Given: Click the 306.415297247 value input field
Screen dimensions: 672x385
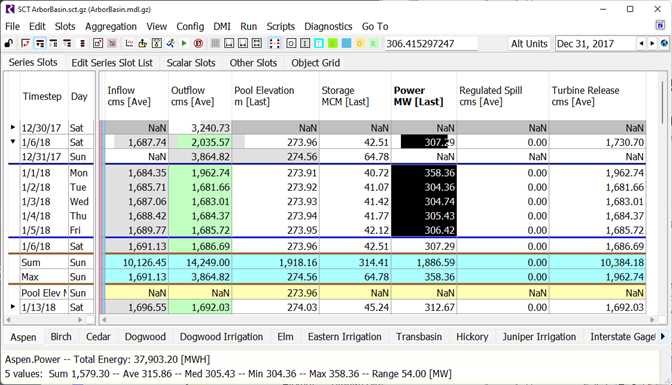Looking at the screenshot, I should click(x=431, y=44).
